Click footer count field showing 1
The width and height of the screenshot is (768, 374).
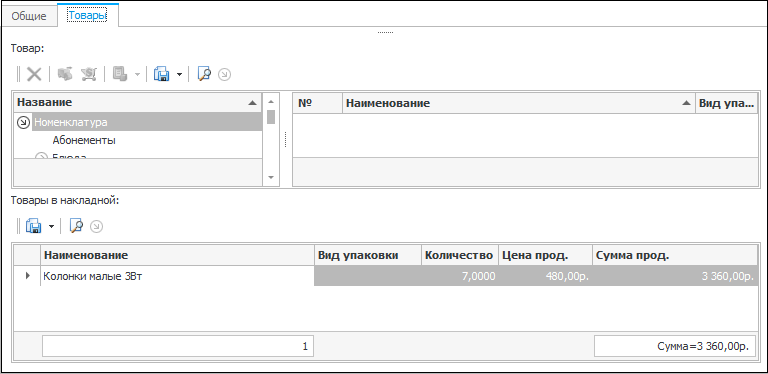click(178, 346)
